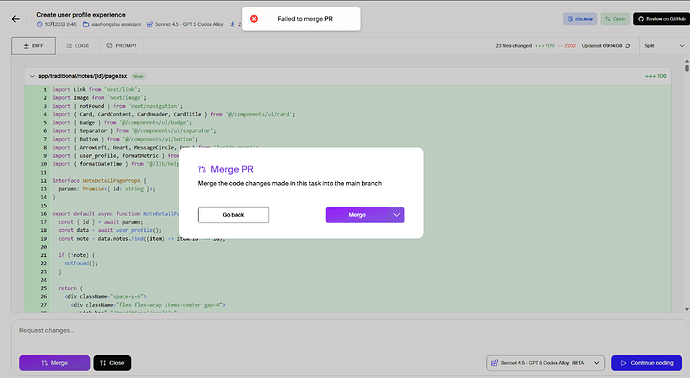Click code line 12 'interface NoteDetailPageProps'
Image resolution: width=690 pixels, height=378 pixels.
[x=99, y=181]
